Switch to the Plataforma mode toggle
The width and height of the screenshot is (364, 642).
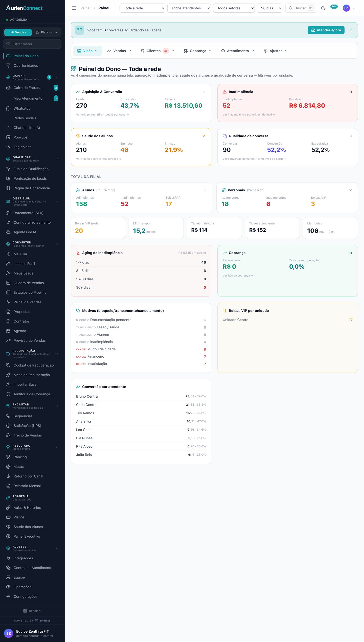(47, 32)
